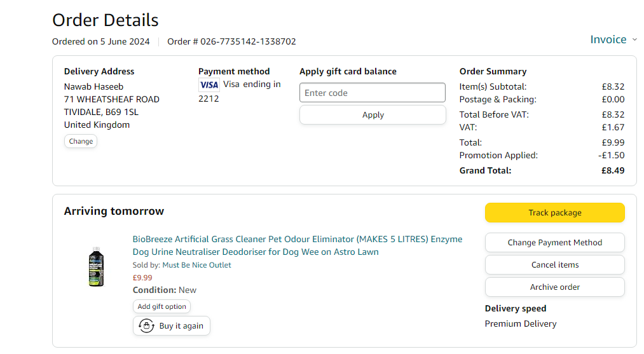Apply the gift card balance

pyautogui.click(x=373, y=115)
